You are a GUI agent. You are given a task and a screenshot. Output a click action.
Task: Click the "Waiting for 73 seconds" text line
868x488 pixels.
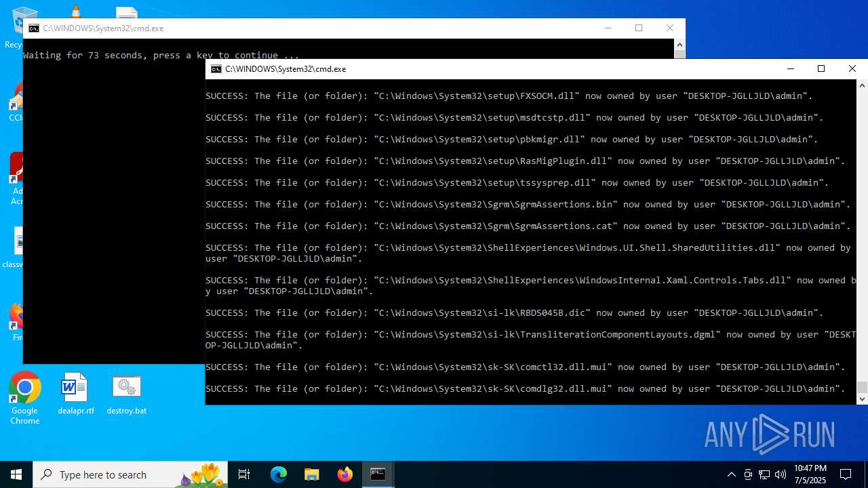pyautogui.click(x=161, y=56)
